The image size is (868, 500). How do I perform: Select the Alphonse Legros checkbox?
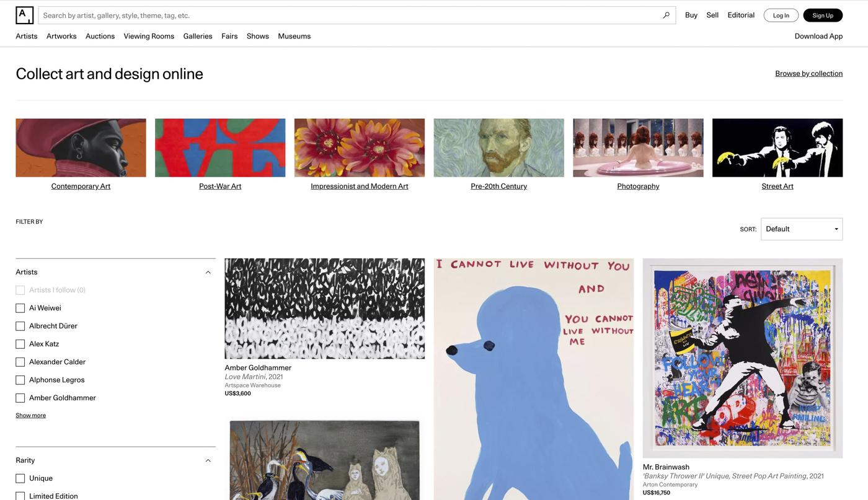[x=20, y=380]
